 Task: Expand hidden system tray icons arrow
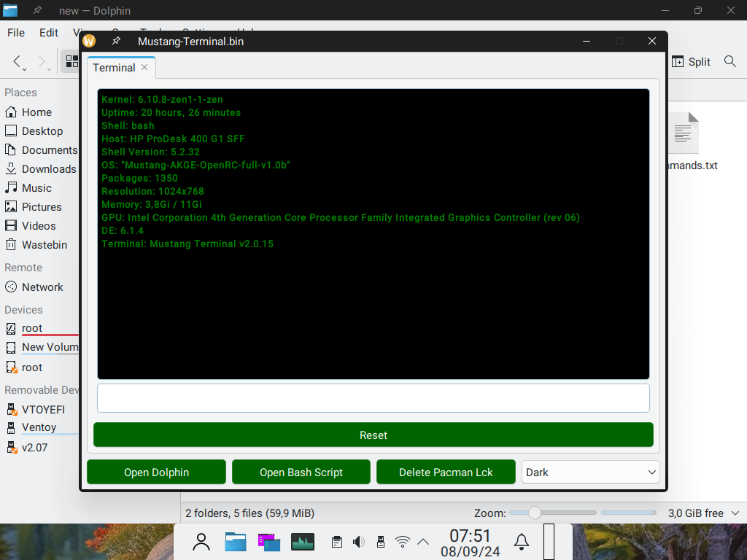tap(423, 542)
